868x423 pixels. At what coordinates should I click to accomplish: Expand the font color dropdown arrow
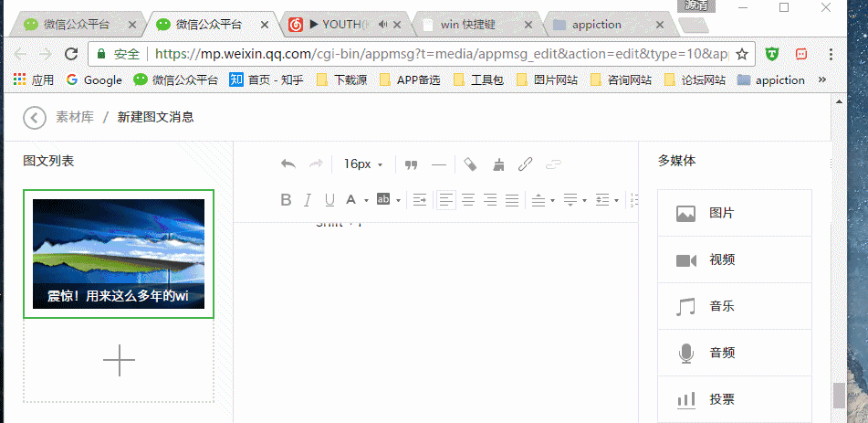click(366, 200)
